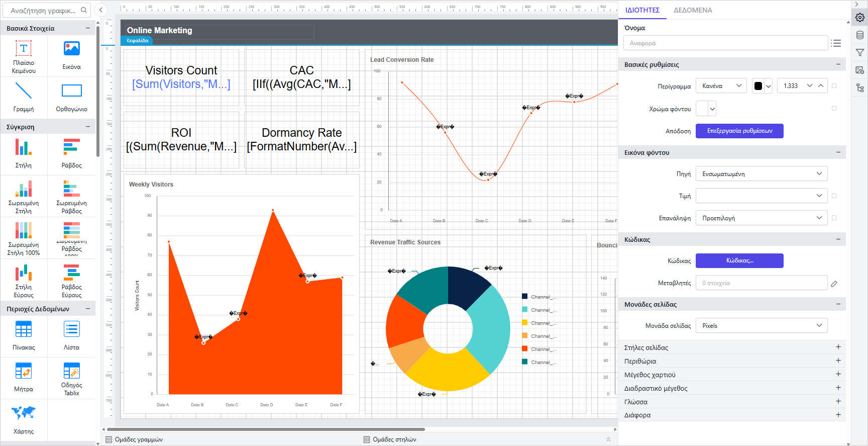This screenshot has width=868, height=446.
Task: Expand the Περιθώρια margins section
Action: [x=732, y=361]
